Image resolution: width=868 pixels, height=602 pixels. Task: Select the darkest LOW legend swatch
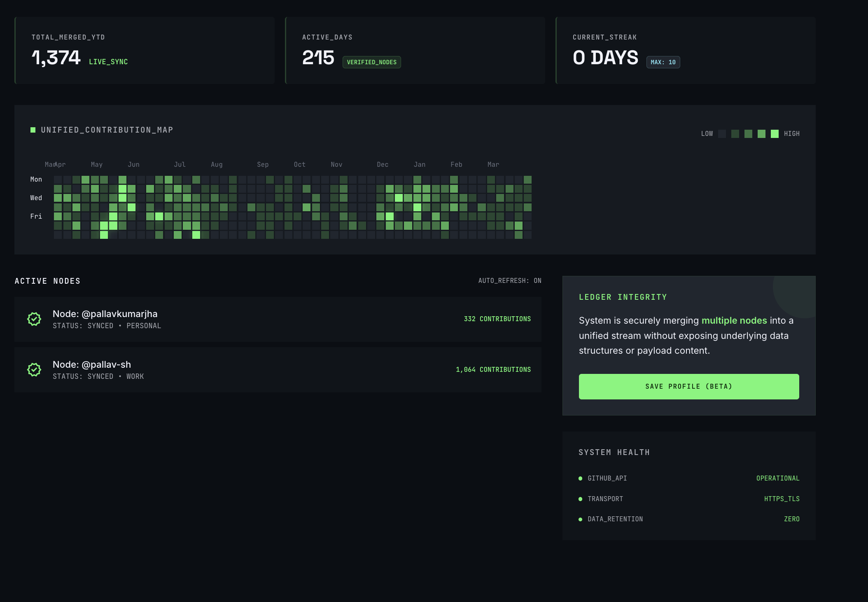click(x=722, y=134)
